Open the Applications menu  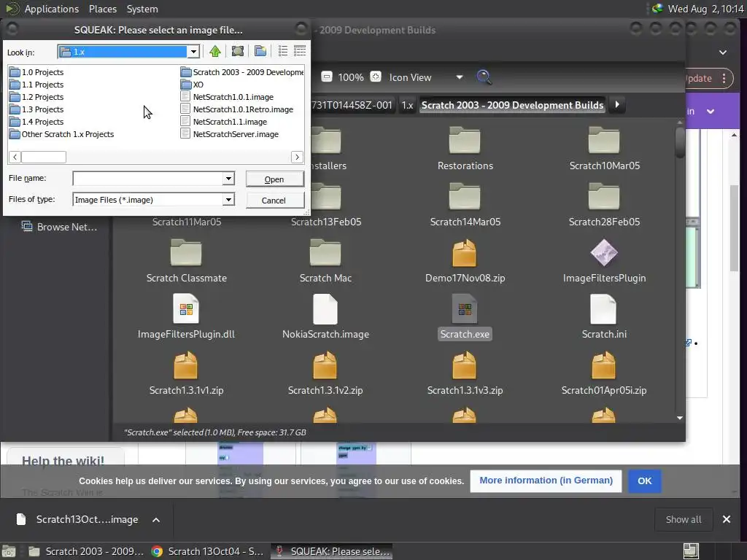(x=52, y=9)
